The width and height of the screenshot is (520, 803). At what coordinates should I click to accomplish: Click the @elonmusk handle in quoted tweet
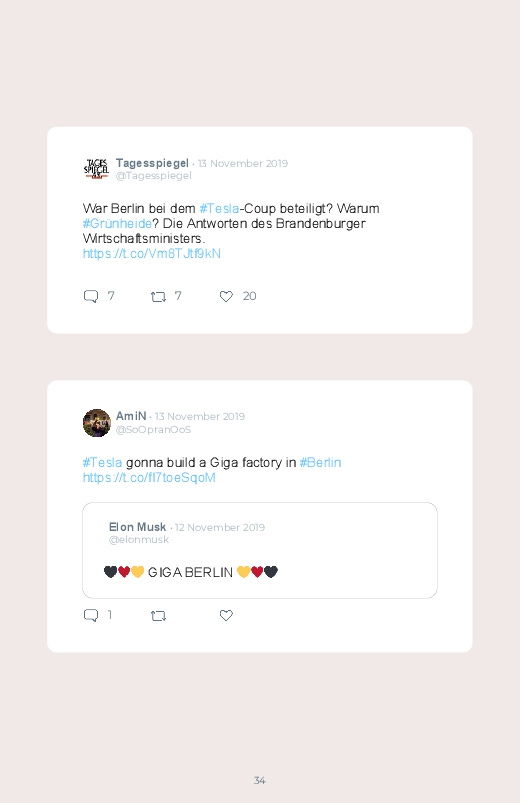click(x=139, y=539)
